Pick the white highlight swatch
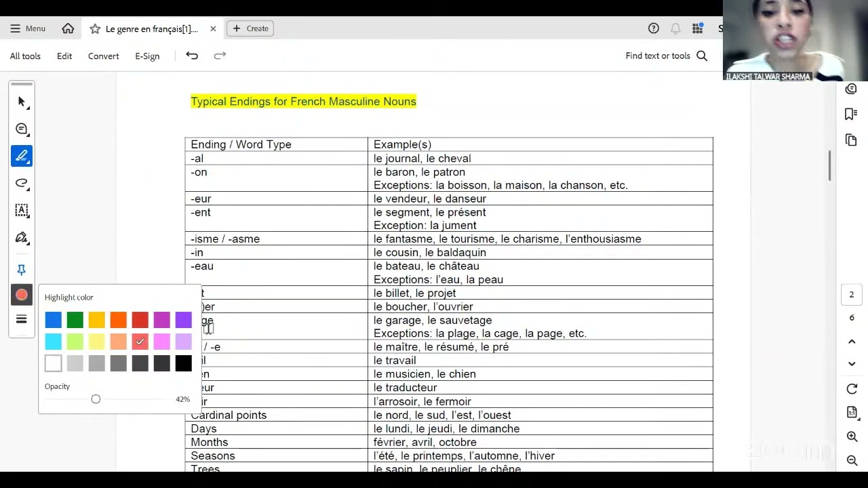This screenshot has width=868, height=488. tap(54, 363)
